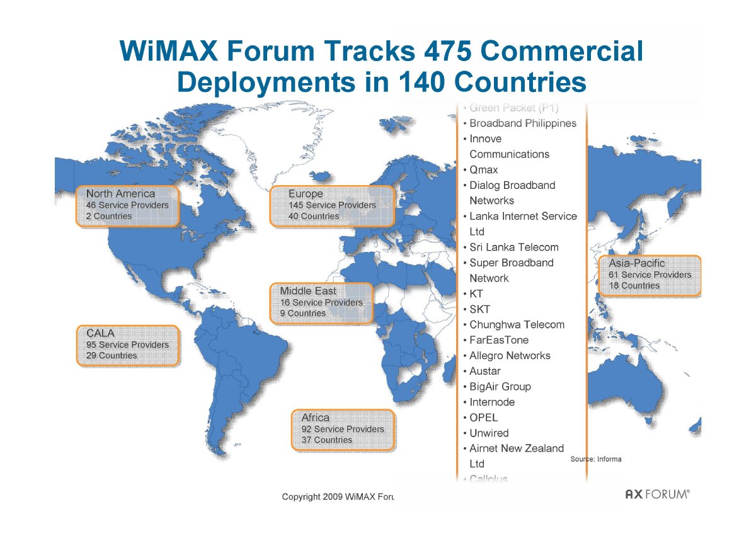The width and height of the screenshot is (756, 534).
Task: Select the North America region box heading
Action: (120, 193)
